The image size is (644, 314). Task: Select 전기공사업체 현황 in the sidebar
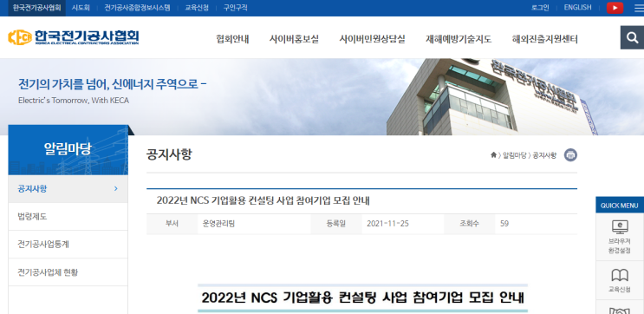click(68, 272)
